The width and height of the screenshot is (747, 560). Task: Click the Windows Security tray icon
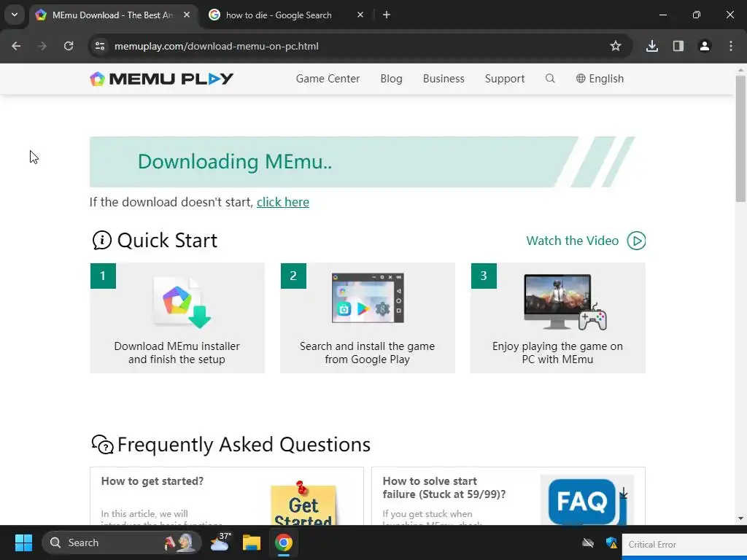pyautogui.click(x=611, y=542)
